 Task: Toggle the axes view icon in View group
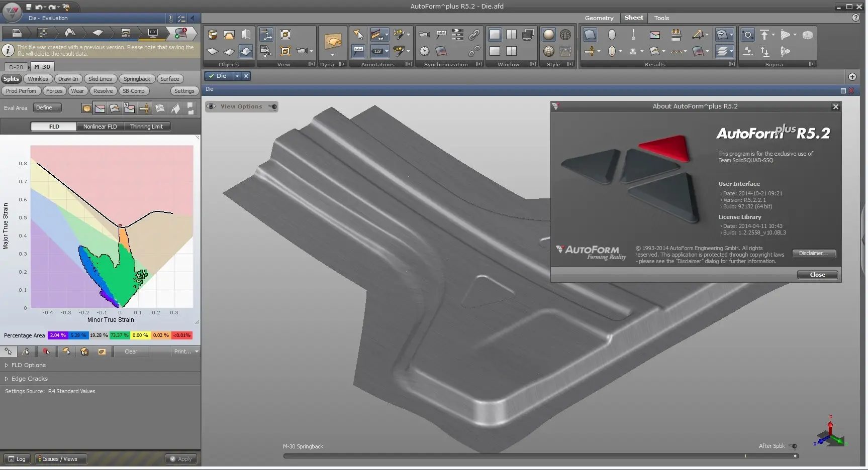(266, 35)
